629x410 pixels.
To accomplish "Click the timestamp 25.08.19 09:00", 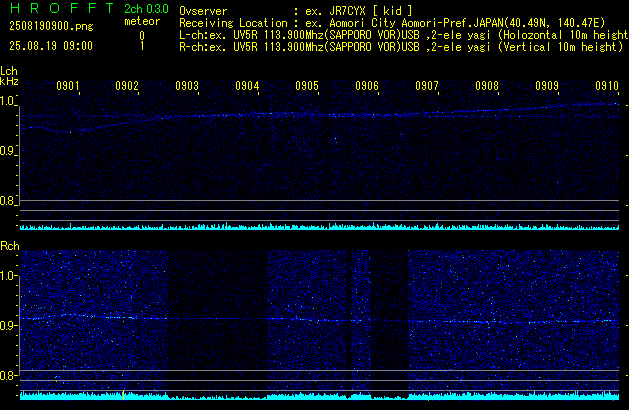I will tap(51, 46).
